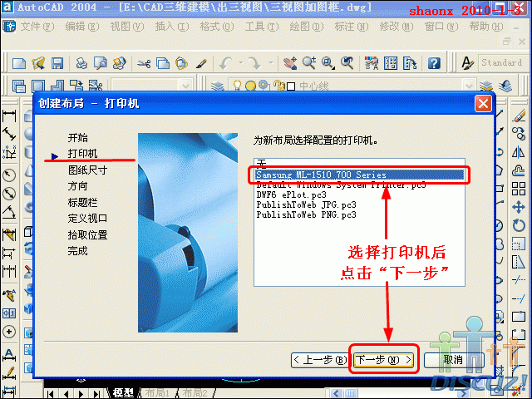Select the Array tool icon

coord(519,189)
